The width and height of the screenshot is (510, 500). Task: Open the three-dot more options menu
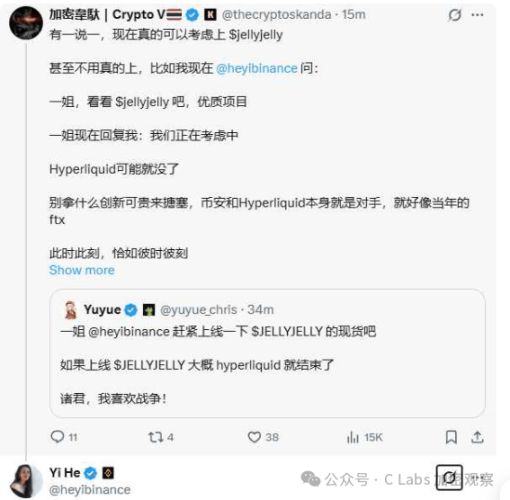click(477, 15)
